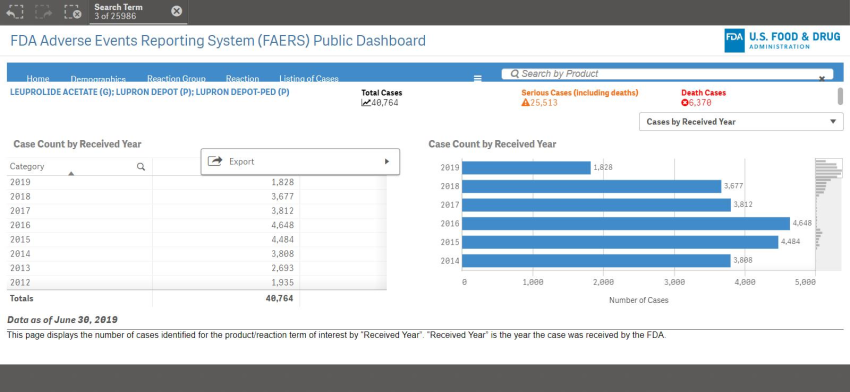Switch to Listing of Cases tab
Image resolution: width=850 pixels, height=392 pixels.
309,79
